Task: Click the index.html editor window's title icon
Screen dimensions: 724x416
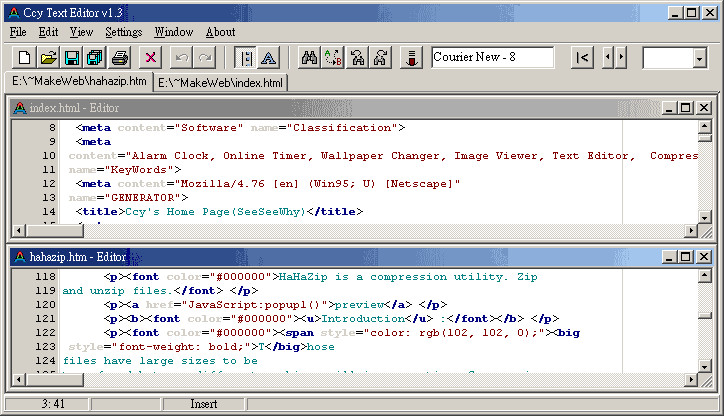Action: [20, 108]
